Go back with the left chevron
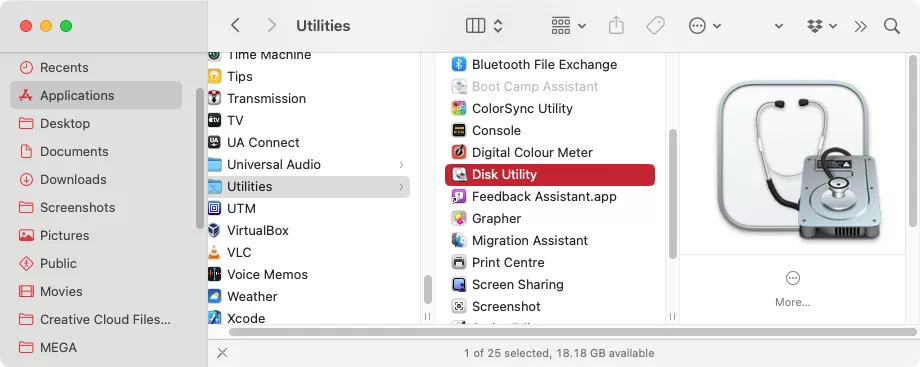This screenshot has width=920, height=367. [x=235, y=25]
